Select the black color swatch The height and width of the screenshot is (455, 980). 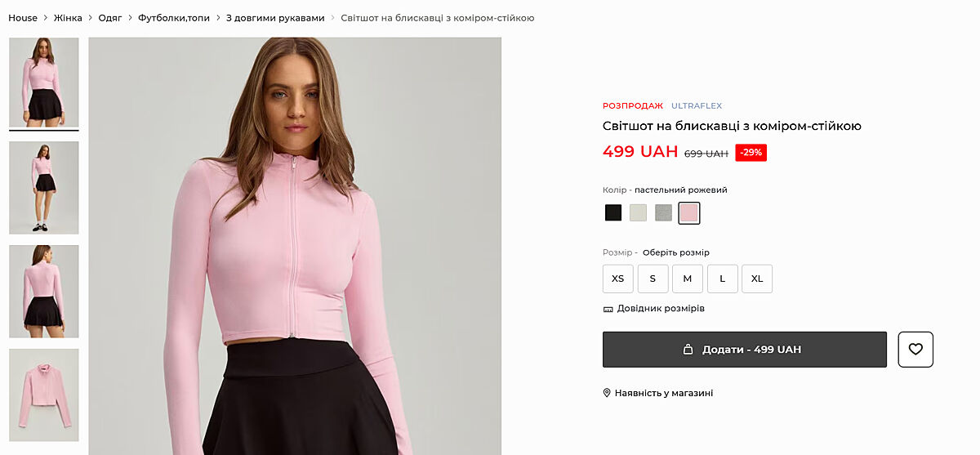pos(613,213)
